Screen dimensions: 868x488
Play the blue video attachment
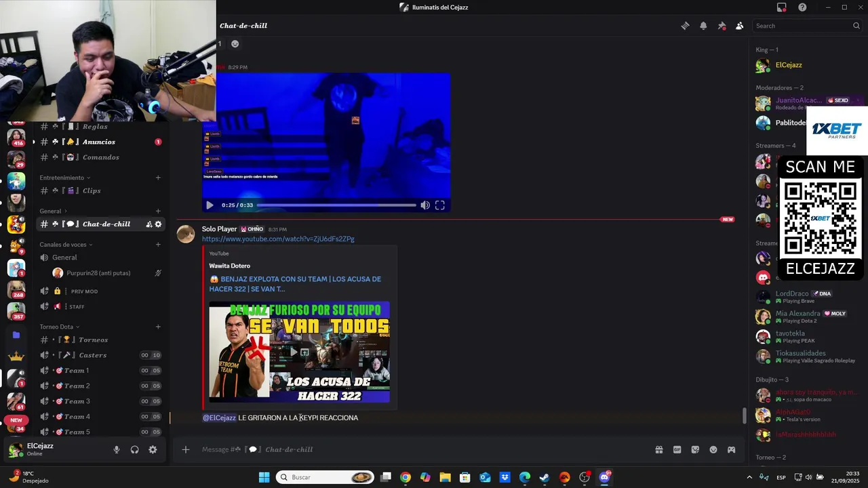coord(210,205)
